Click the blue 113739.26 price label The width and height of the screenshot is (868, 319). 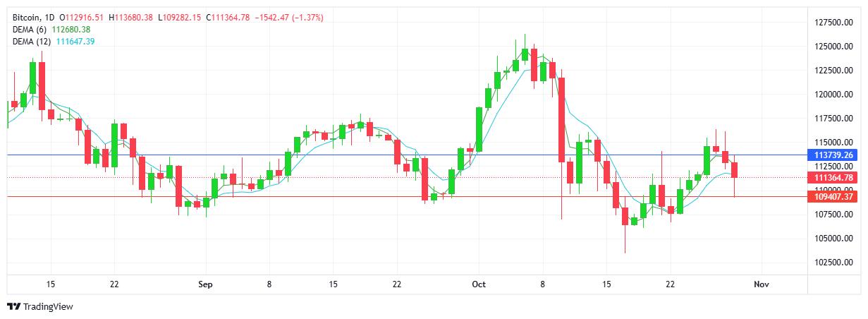pyautogui.click(x=833, y=155)
